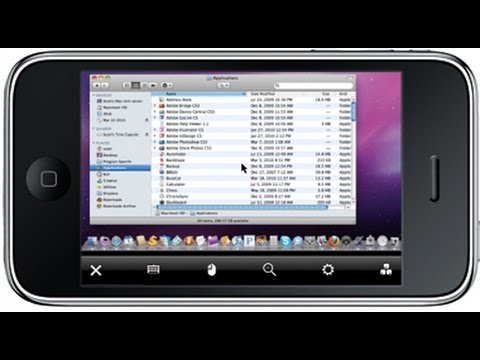480x360 pixels.
Task: Expand the Adobe Photoshop CS3 folder
Action: click(155, 142)
